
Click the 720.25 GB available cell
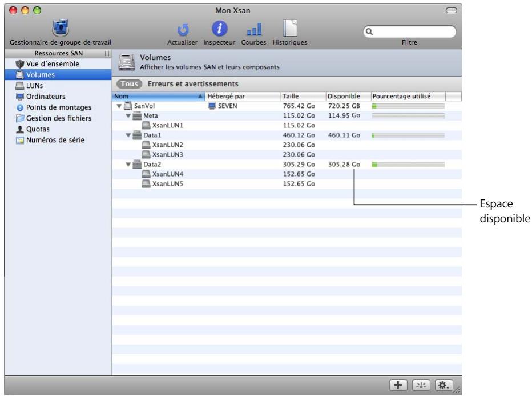[x=344, y=106]
